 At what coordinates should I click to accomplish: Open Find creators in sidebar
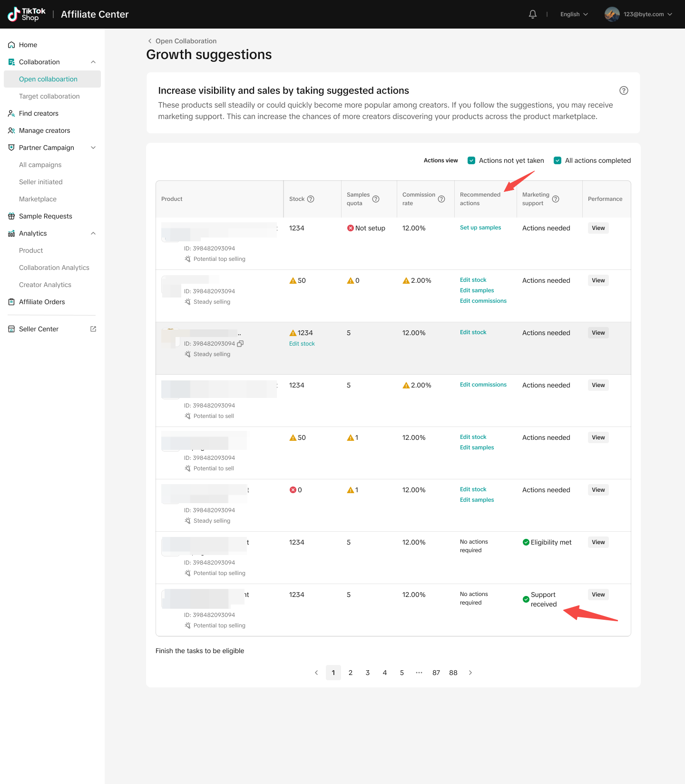pyautogui.click(x=39, y=113)
